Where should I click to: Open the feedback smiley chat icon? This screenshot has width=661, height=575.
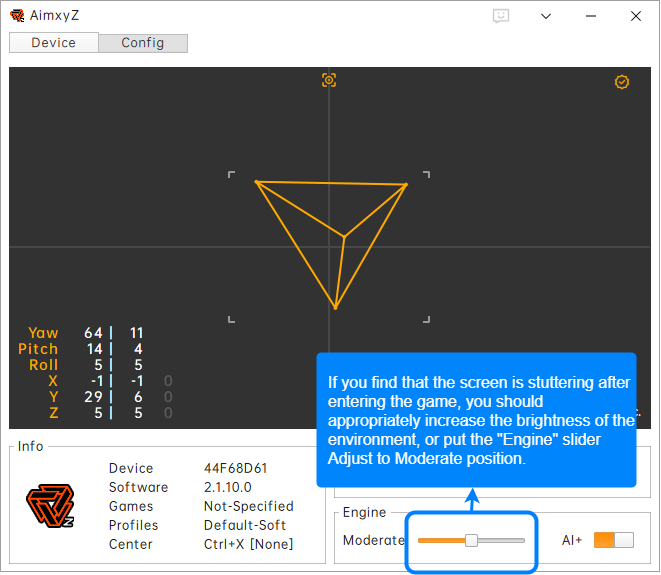(501, 16)
